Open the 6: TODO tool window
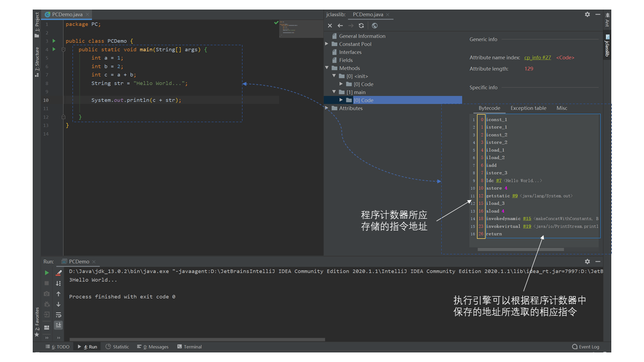The image size is (644, 362). pos(57,347)
